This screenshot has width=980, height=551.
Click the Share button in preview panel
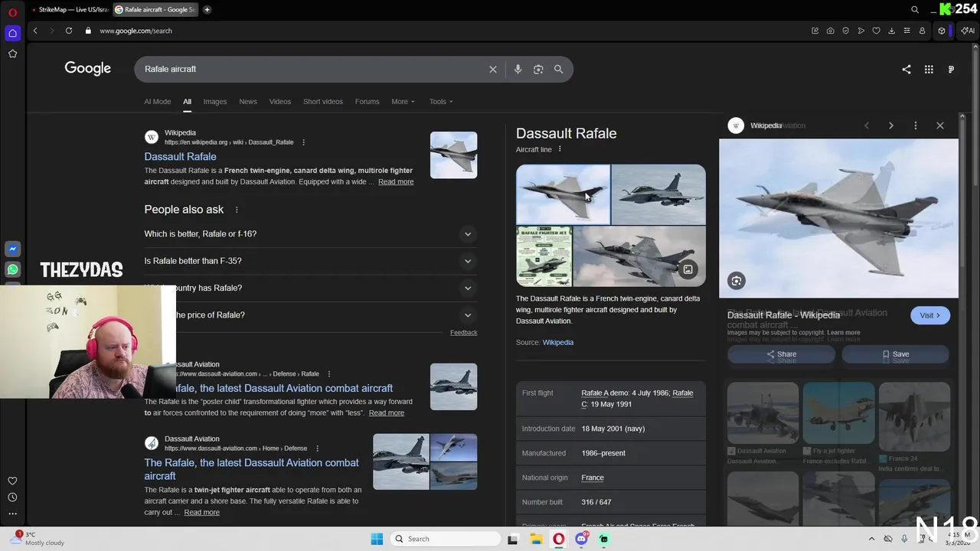(781, 354)
